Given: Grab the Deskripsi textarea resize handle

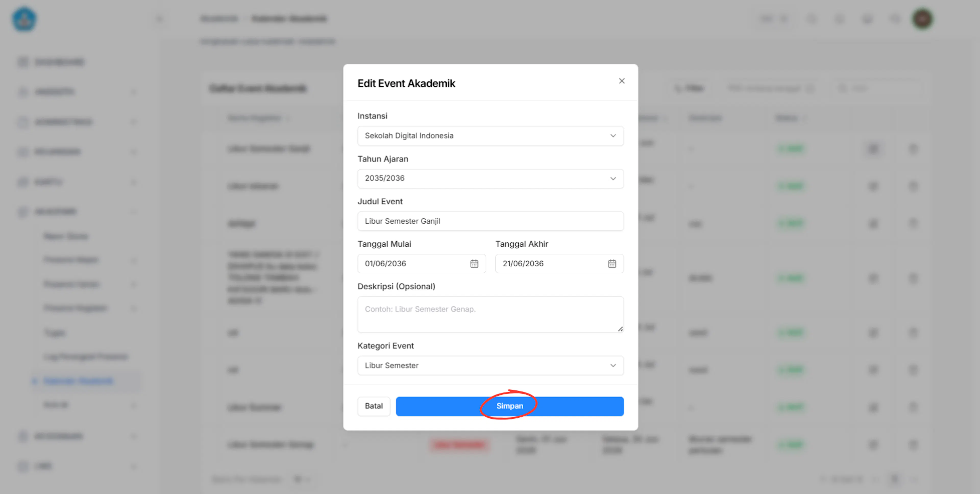Looking at the screenshot, I should (x=620, y=329).
